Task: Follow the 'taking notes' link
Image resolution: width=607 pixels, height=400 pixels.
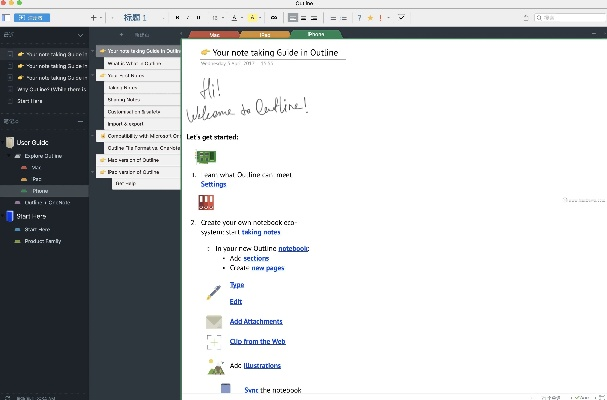Action: [261, 232]
